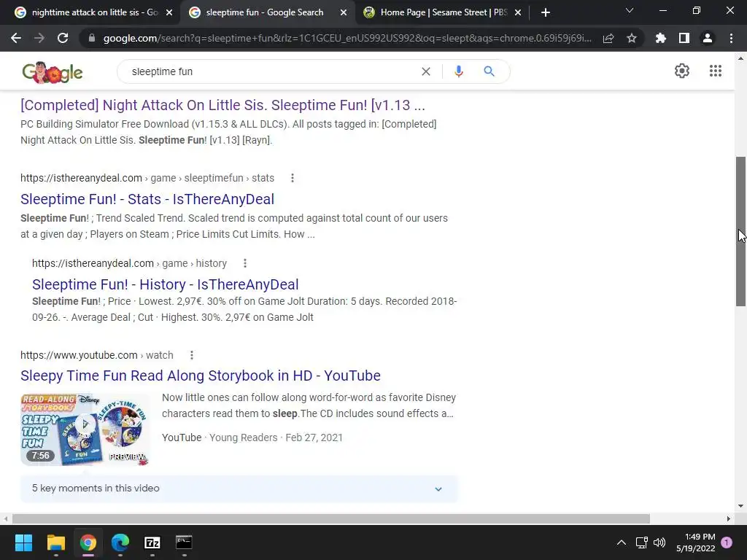Open notification center badge

(x=727, y=542)
